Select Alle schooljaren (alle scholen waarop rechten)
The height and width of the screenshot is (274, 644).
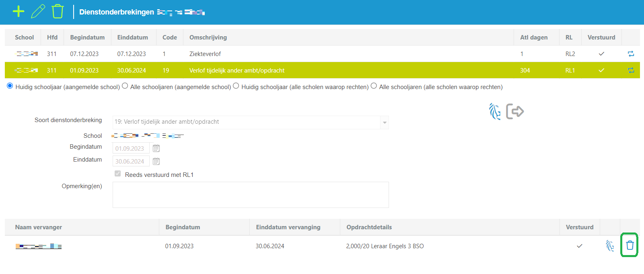(374, 86)
